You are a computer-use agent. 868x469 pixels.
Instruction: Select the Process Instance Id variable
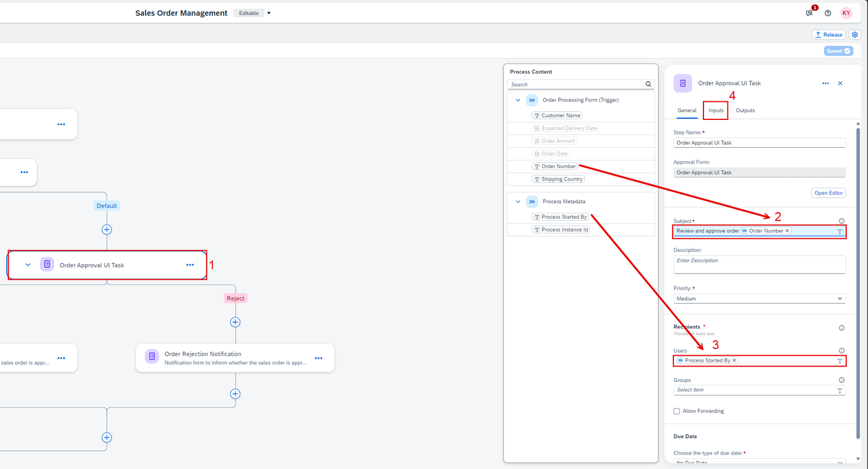[561, 229]
